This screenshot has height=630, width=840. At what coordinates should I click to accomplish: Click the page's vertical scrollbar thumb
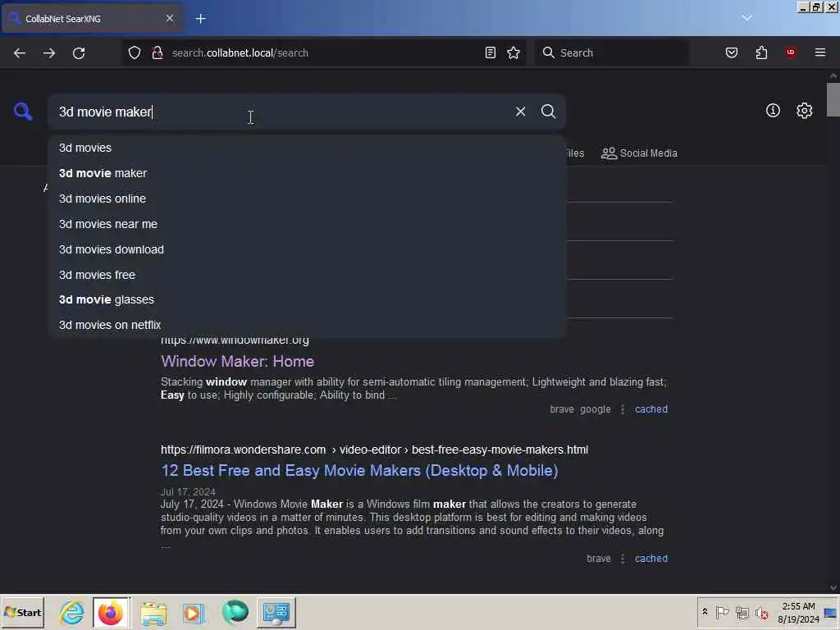[833, 99]
